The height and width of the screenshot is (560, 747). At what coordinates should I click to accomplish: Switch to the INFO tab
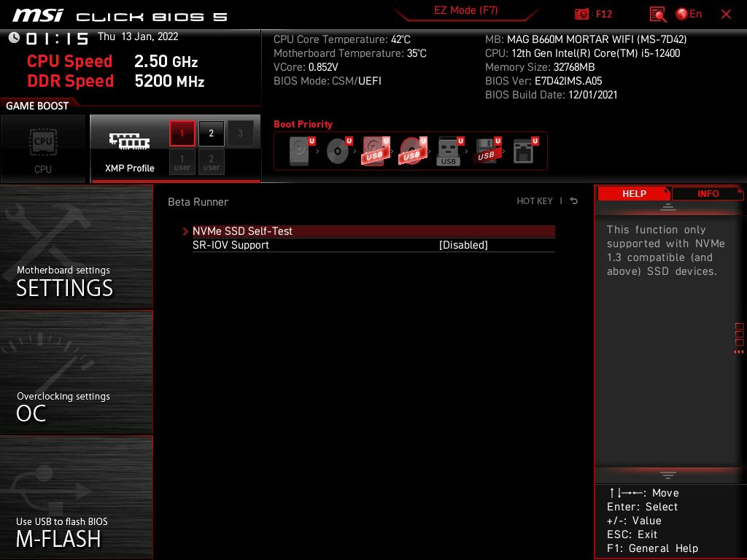708,193
